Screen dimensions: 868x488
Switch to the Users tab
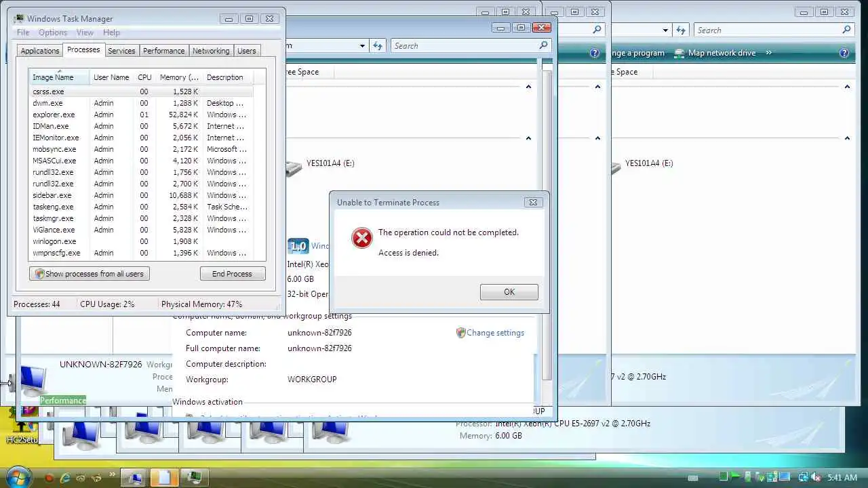(x=247, y=51)
